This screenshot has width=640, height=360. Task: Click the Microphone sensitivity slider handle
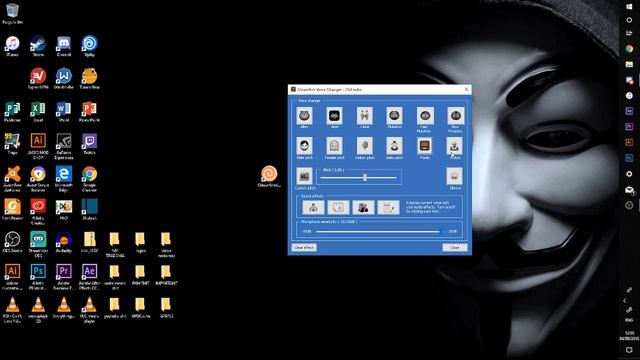tap(442, 231)
